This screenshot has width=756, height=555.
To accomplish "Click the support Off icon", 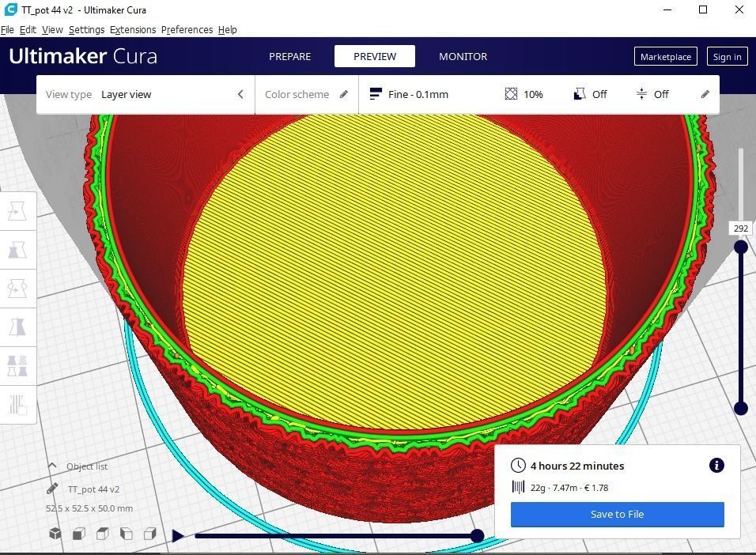I will (580, 94).
